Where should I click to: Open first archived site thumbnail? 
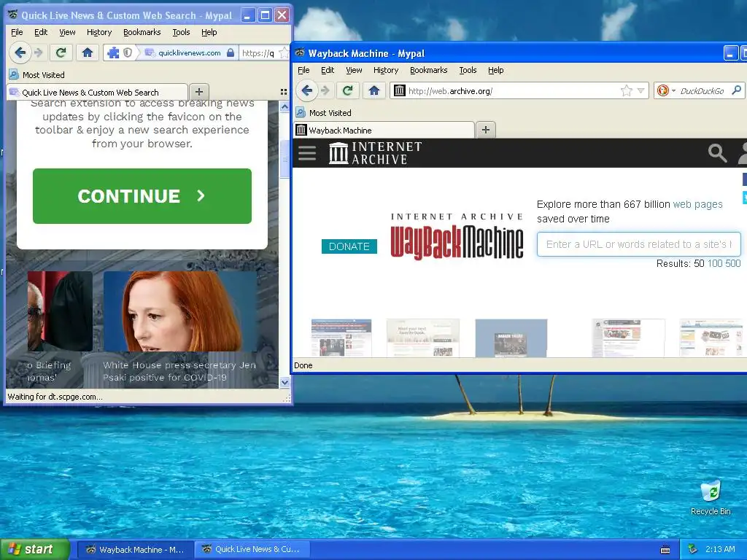(341, 338)
